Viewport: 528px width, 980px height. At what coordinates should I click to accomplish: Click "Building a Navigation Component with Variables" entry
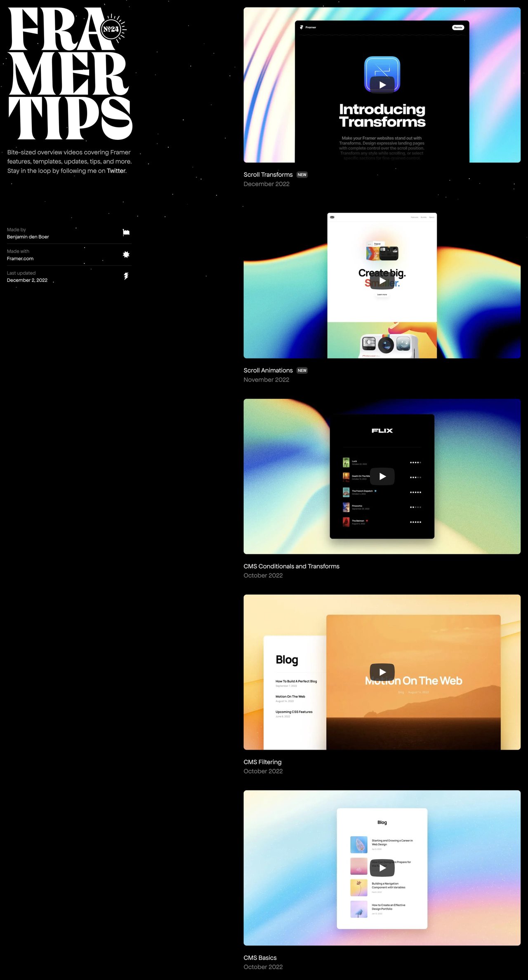tap(382, 888)
